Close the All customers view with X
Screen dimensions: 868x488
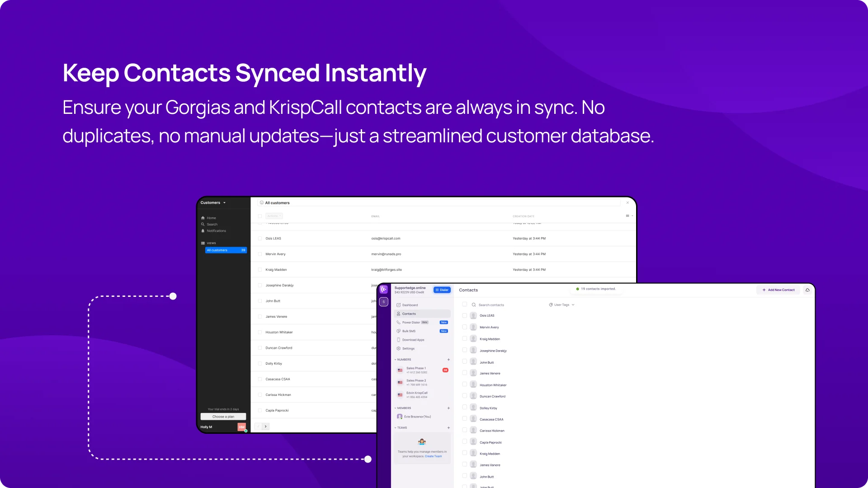[627, 203]
